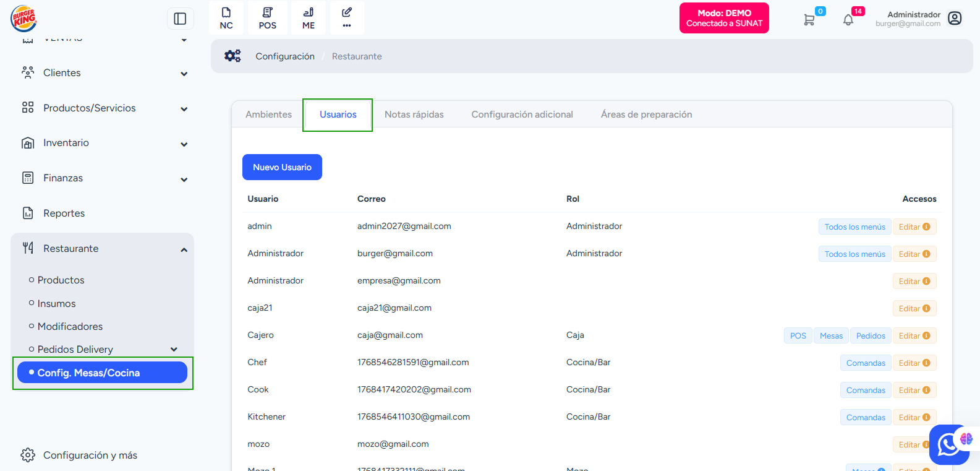Click the Burger King logo
The image size is (980, 471).
[23, 19]
